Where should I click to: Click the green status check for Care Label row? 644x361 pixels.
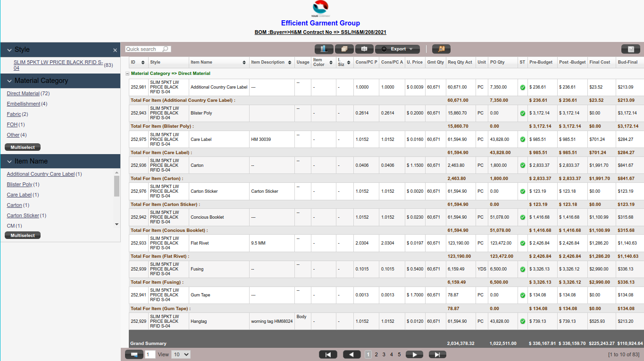tap(523, 139)
